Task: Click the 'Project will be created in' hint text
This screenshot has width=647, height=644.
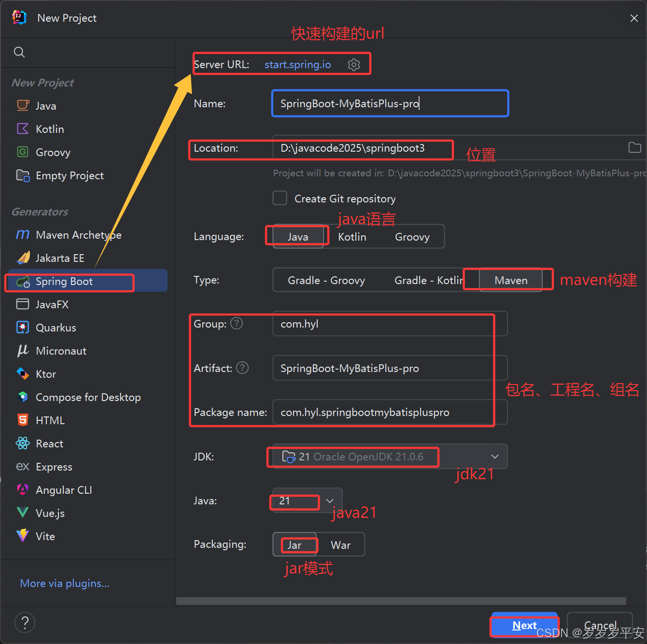Action: [x=459, y=173]
